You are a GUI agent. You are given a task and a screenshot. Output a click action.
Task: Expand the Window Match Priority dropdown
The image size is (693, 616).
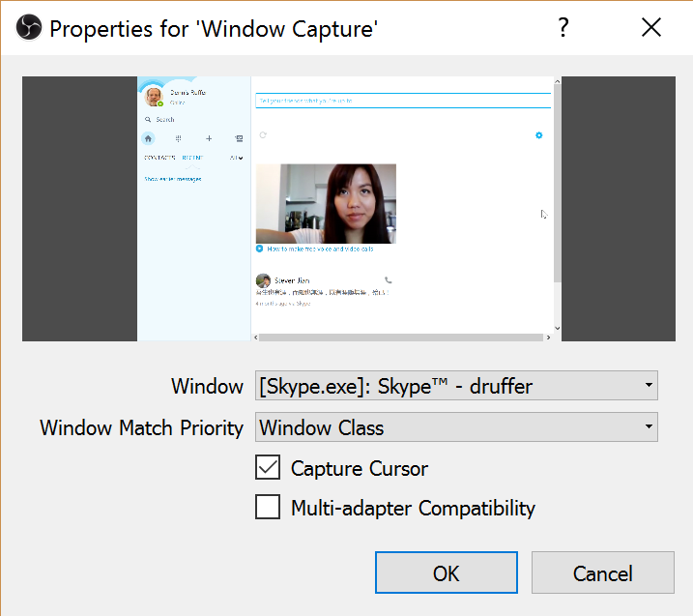click(x=456, y=427)
